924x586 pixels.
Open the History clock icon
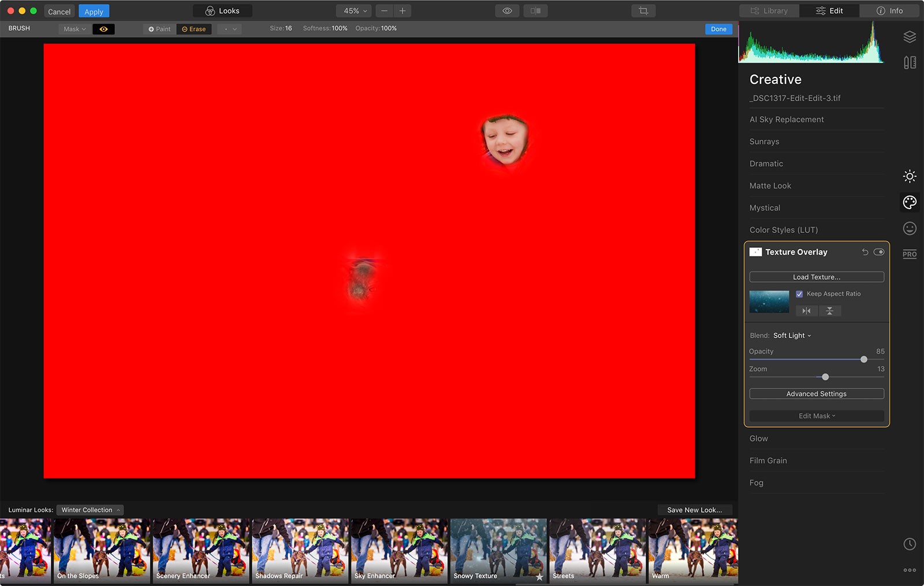910,544
